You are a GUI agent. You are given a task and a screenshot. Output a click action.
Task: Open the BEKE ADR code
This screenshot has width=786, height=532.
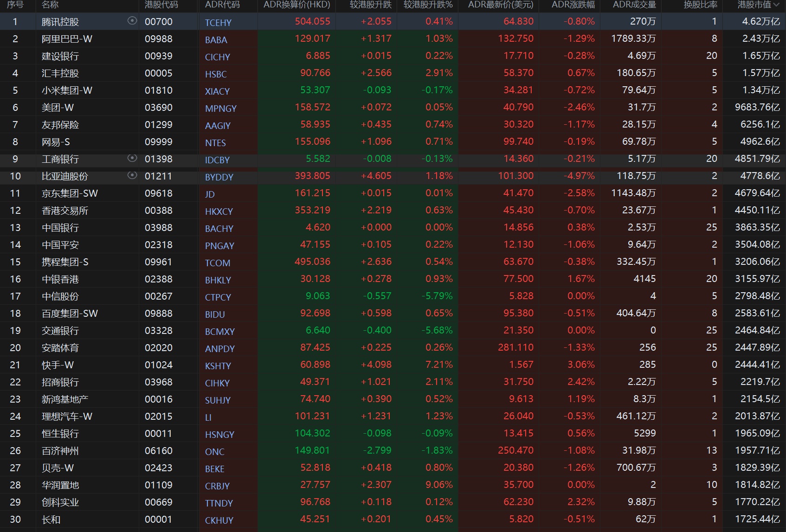tap(215, 469)
